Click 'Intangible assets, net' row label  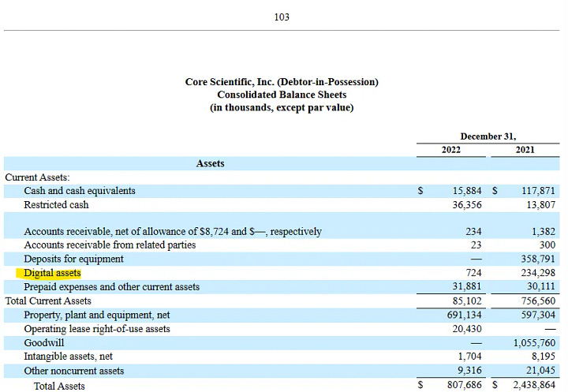pos(68,357)
